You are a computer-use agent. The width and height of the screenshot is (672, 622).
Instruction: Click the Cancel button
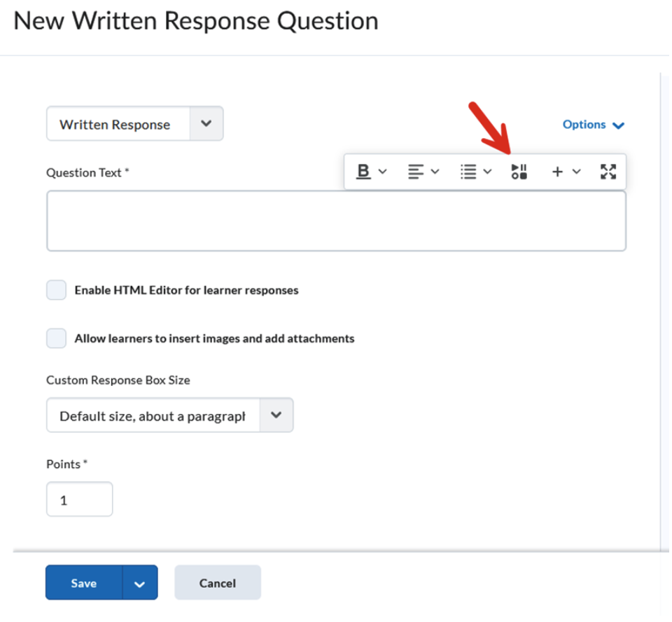point(218,583)
